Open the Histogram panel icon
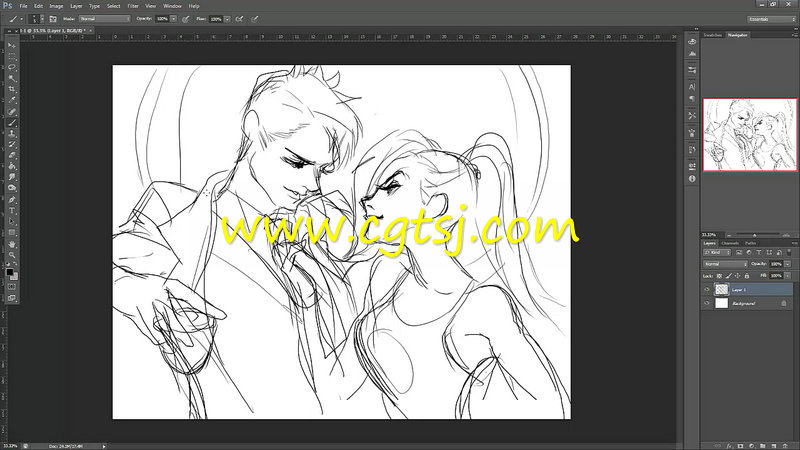Viewport: 800px width, 450px height. click(x=692, y=53)
